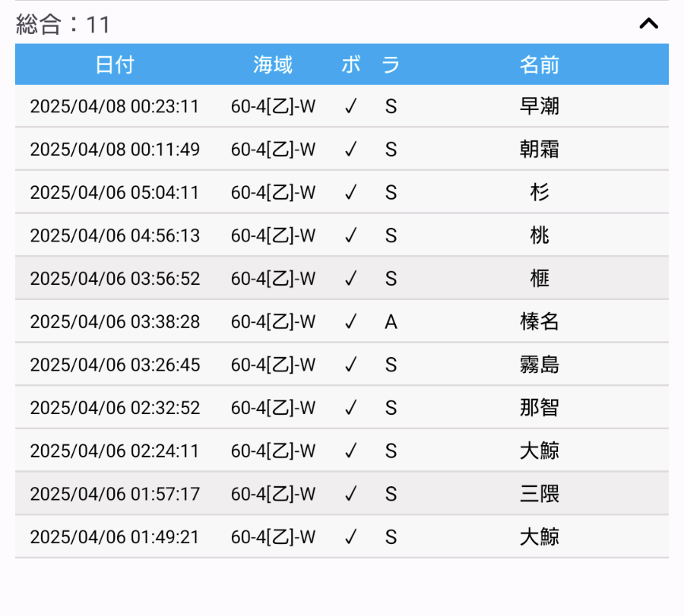Click the 日付 column header

115,65
